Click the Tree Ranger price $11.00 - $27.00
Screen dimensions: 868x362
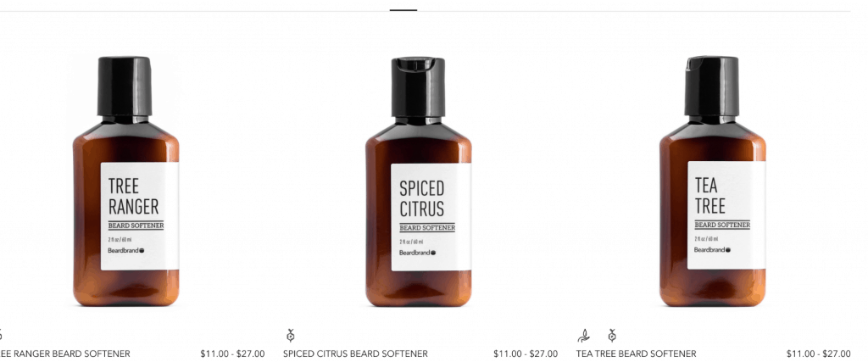pyautogui.click(x=232, y=354)
